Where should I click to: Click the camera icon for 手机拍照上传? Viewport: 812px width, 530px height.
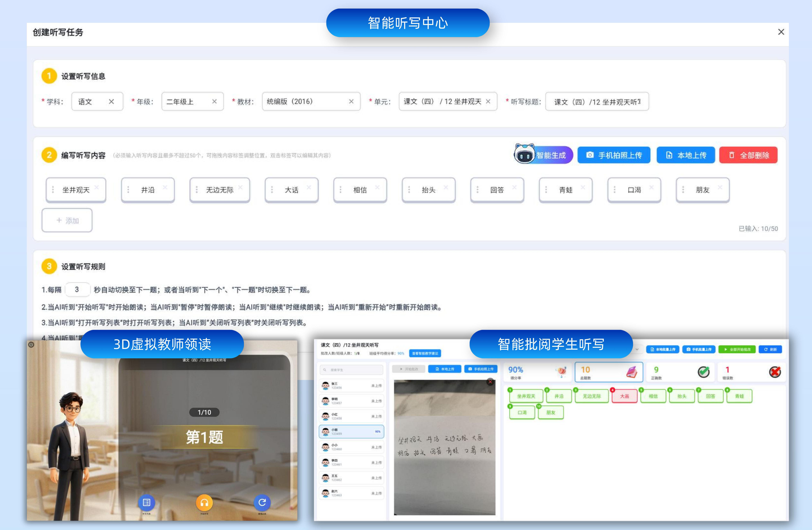590,155
